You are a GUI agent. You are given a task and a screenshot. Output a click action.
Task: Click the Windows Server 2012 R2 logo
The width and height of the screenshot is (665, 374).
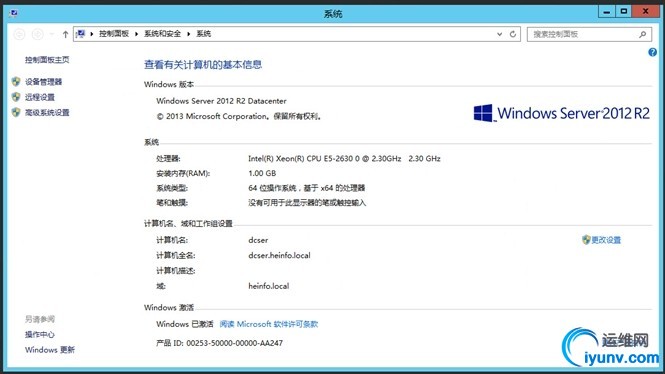pos(562,113)
